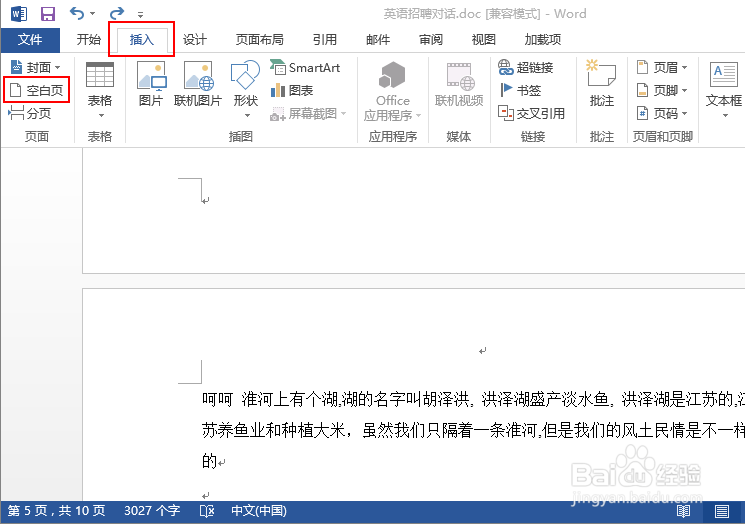Switch to Print Layout view

click(x=722, y=512)
